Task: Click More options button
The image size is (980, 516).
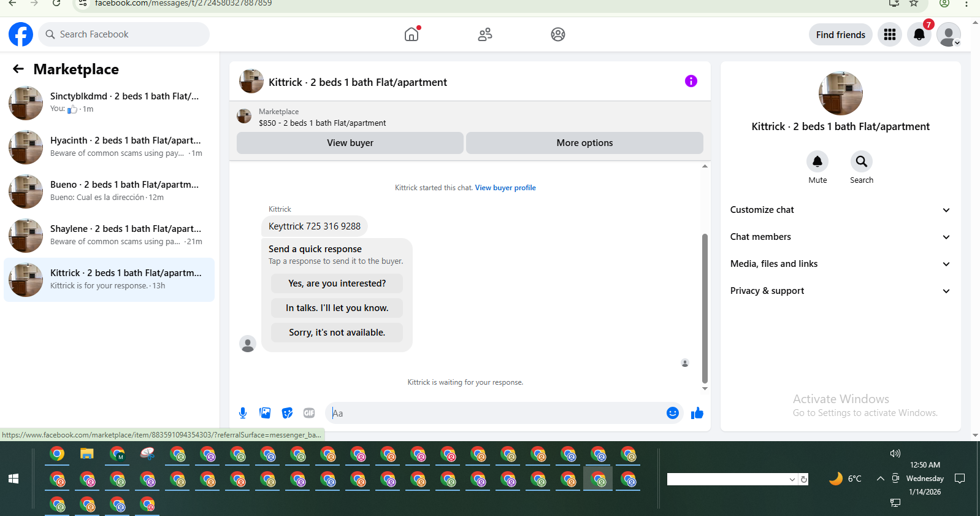Action: click(x=584, y=143)
